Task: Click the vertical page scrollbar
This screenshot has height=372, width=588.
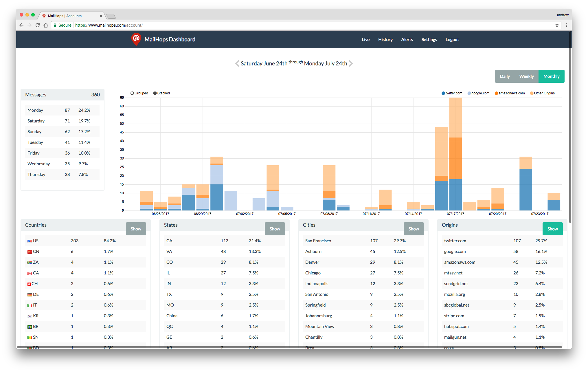Action: 570,127
